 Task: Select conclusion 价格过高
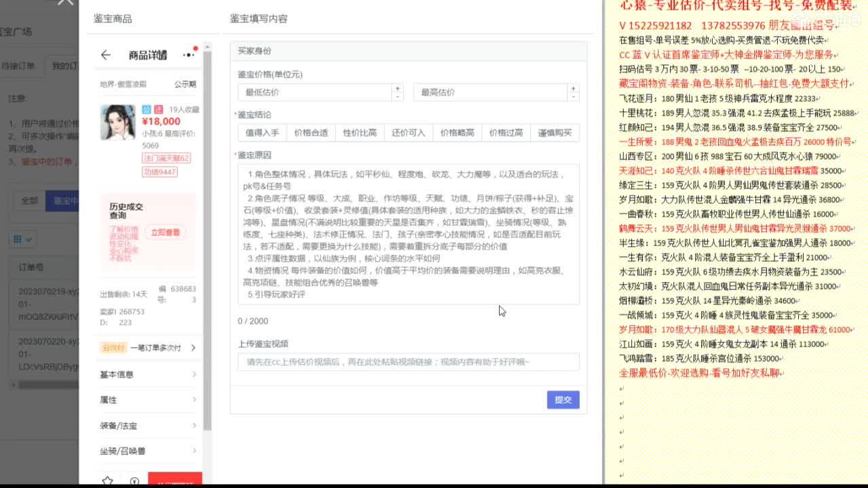pos(507,133)
